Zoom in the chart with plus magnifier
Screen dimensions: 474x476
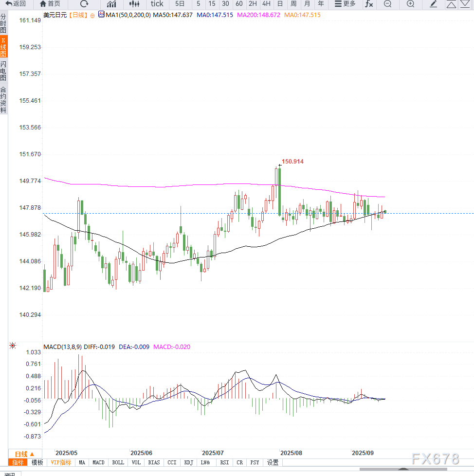(410, 4)
